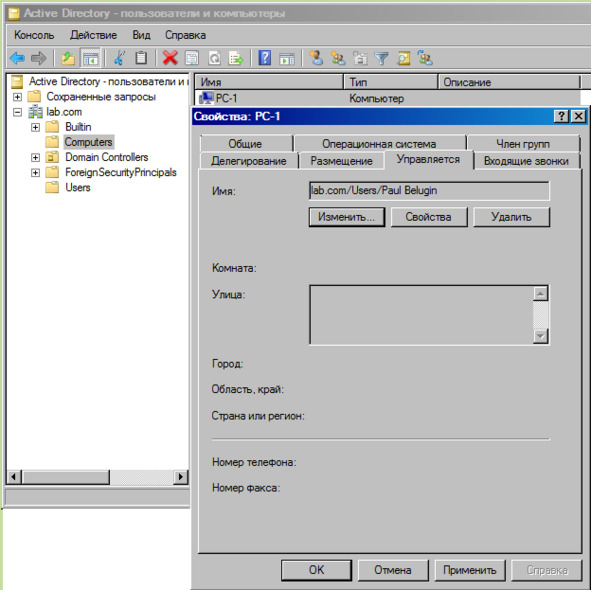Expand the Domain Controllers node

(x=35, y=157)
